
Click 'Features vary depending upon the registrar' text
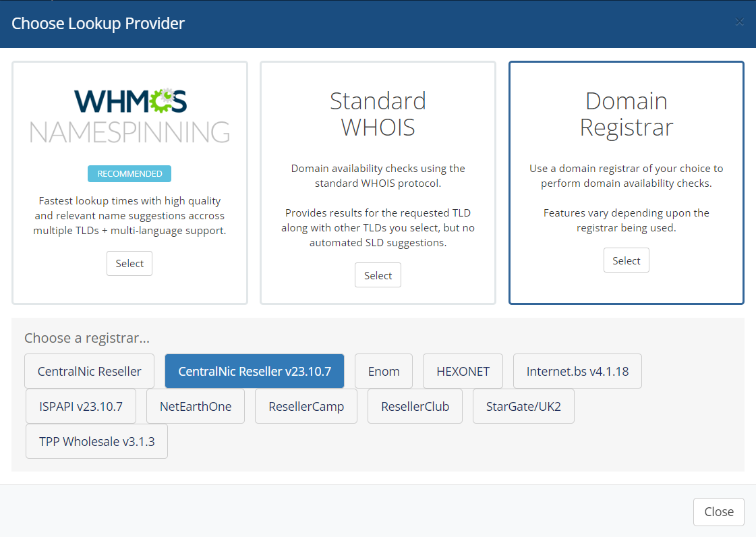tap(627, 220)
